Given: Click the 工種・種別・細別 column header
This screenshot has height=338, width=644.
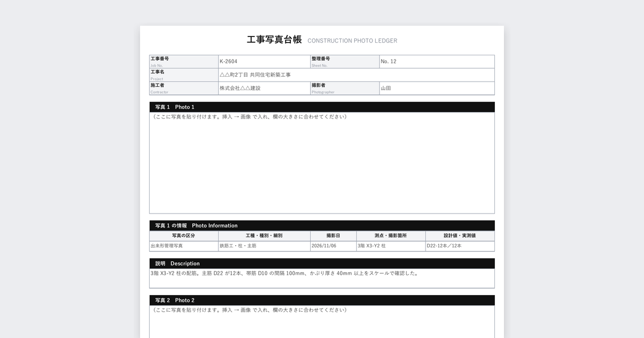Looking at the screenshot, I should point(264,236).
